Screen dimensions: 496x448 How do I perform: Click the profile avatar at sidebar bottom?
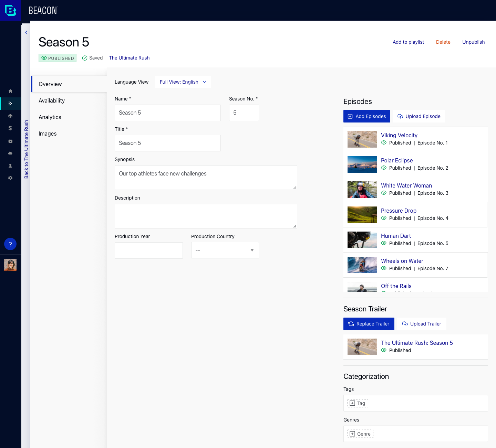pos(10,265)
